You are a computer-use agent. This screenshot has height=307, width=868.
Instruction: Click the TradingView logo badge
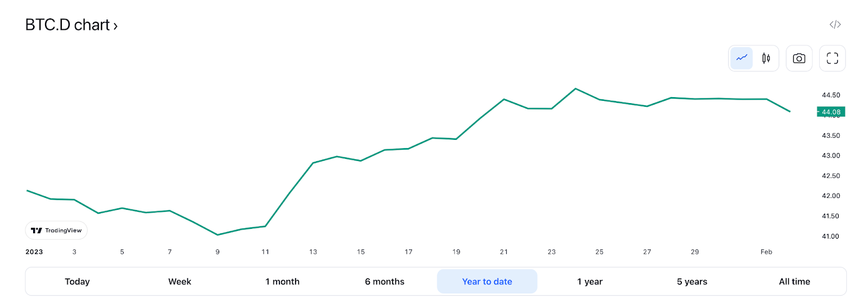[56, 231]
